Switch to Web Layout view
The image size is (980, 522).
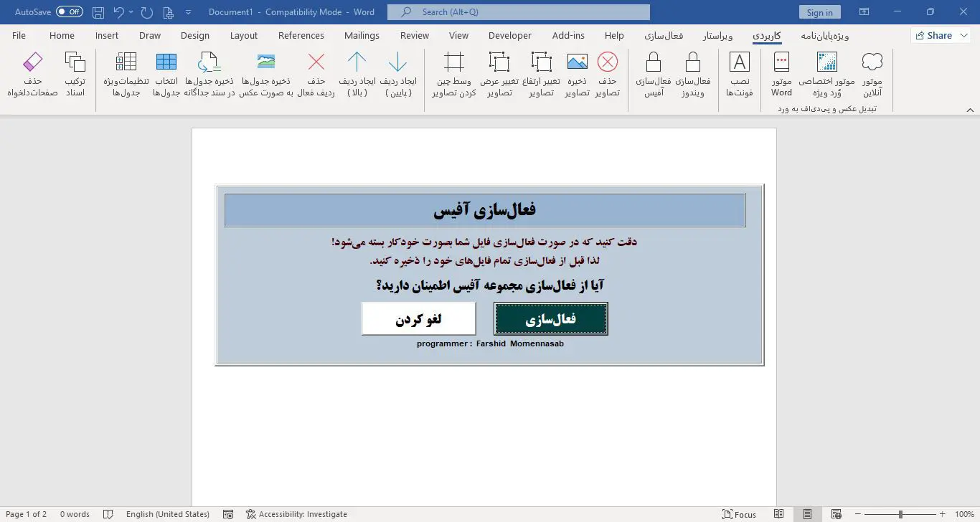836,514
